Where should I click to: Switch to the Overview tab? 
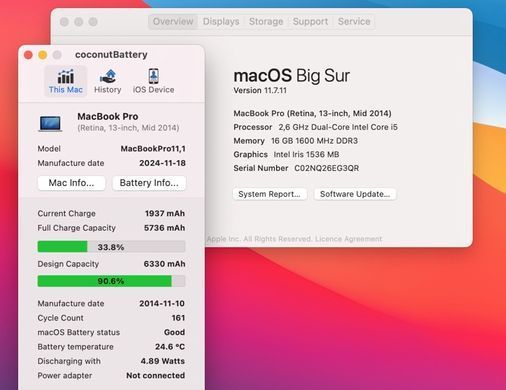pyautogui.click(x=173, y=22)
